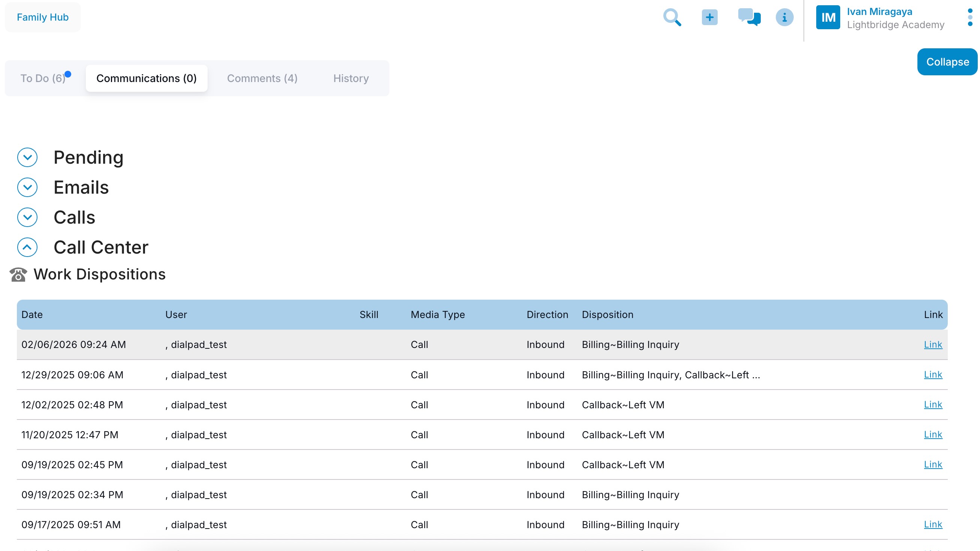Image resolution: width=980 pixels, height=551 pixels.
Task: Click the Emails section title
Action: [x=81, y=187]
